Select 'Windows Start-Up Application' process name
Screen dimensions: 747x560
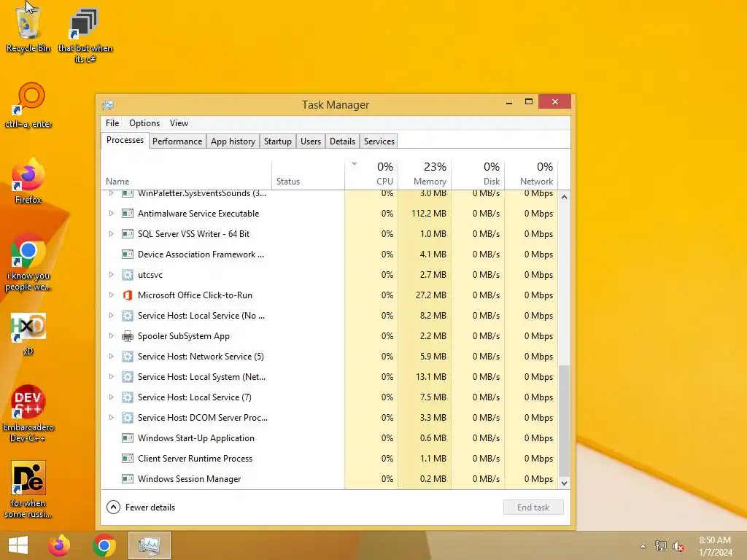pos(196,438)
